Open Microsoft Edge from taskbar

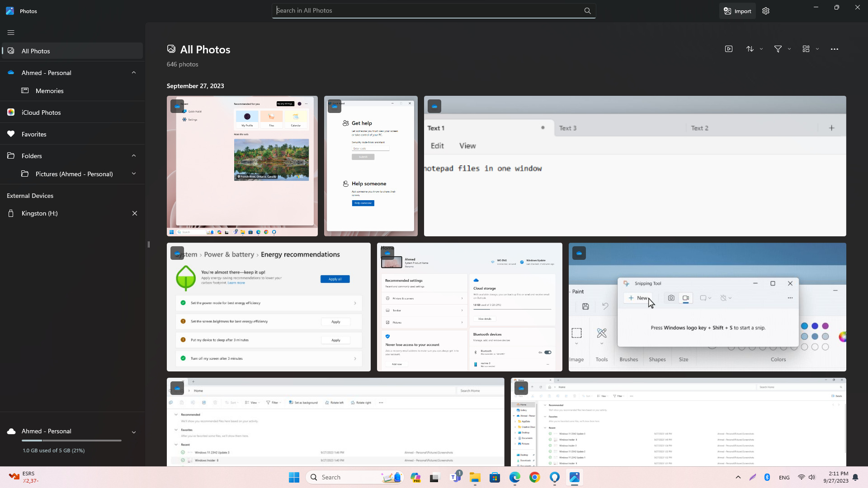click(x=515, y=477)
